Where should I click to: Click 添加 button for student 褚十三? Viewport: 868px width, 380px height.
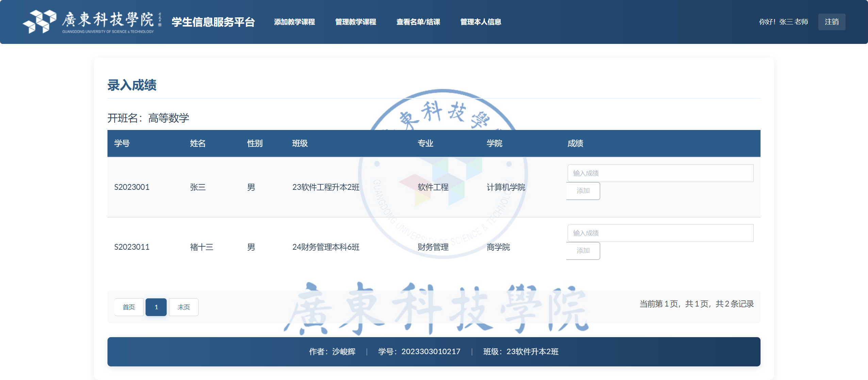coord(583,251)
